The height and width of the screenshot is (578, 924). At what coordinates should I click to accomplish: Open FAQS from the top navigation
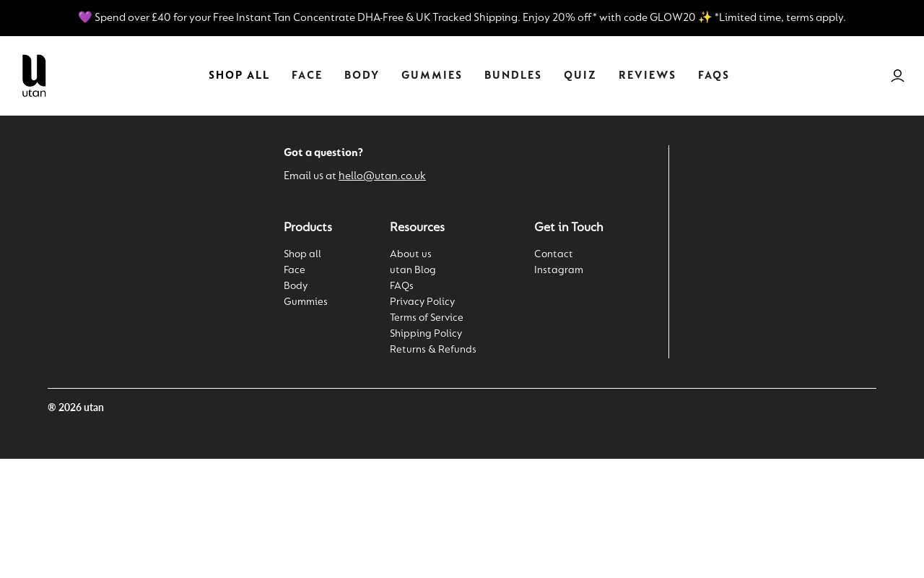713,75
